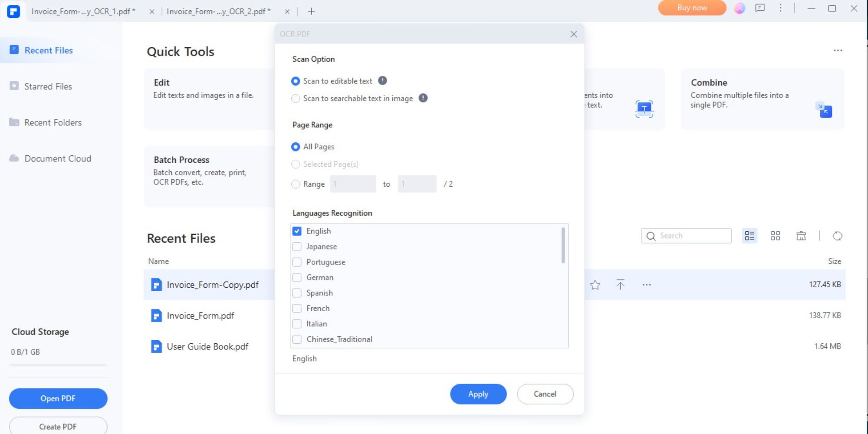Click the info icon beside Scan to editable text
868x434 pixels.
382,81
